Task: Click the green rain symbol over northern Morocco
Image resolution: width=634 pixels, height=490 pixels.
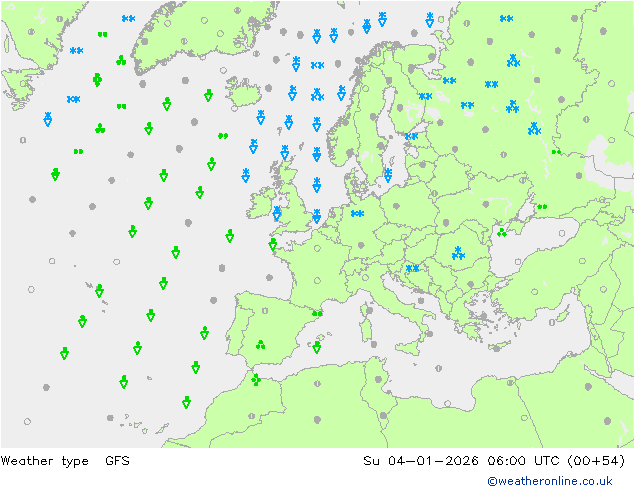Action: [x=256, y=380]
